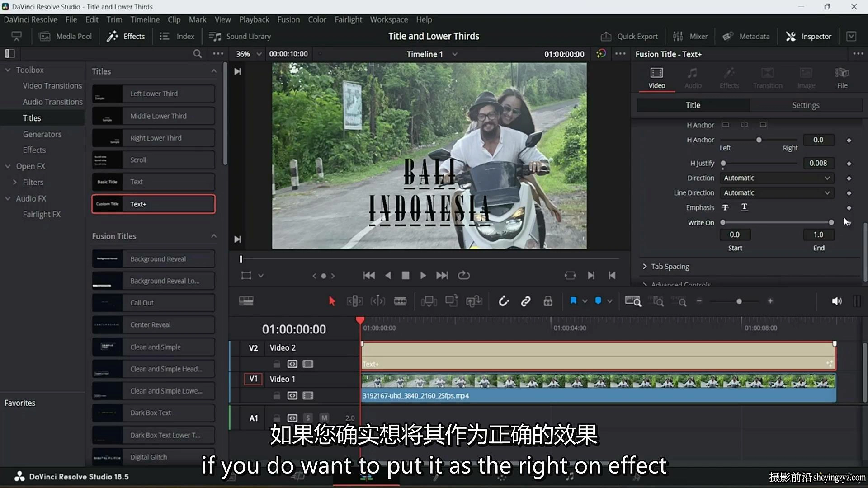Open search in Effects panel

197,54
